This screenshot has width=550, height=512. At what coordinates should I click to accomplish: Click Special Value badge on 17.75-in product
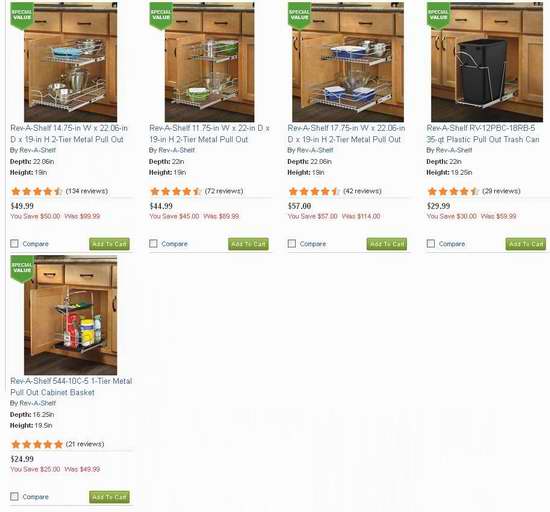(x=300, y=16)
